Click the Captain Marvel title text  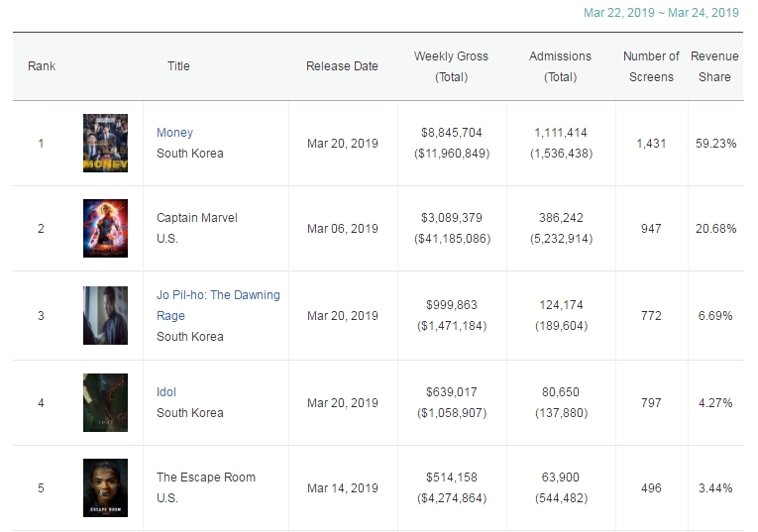197,218
